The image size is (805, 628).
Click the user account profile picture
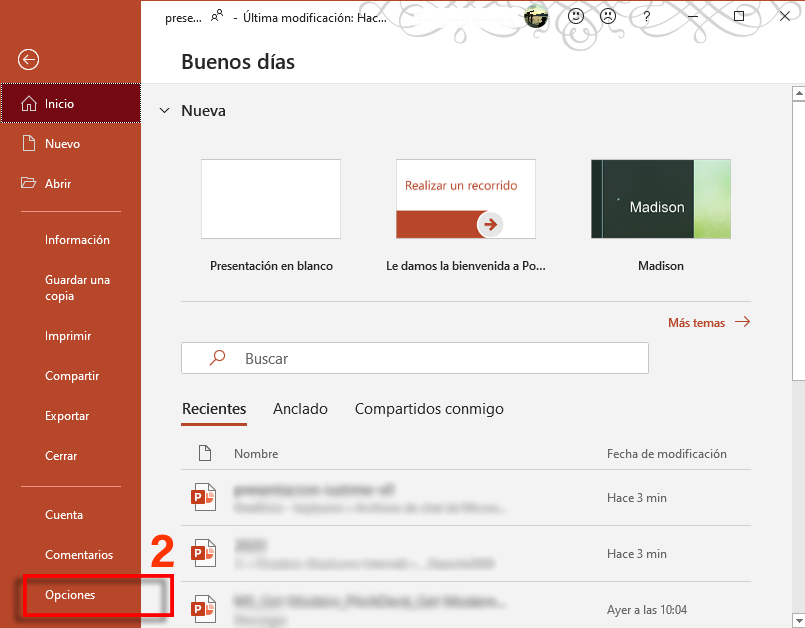click(536, 17)
